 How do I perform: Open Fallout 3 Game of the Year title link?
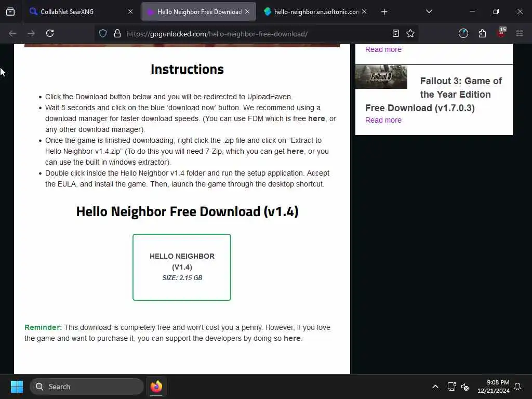[x=434, y=95]
